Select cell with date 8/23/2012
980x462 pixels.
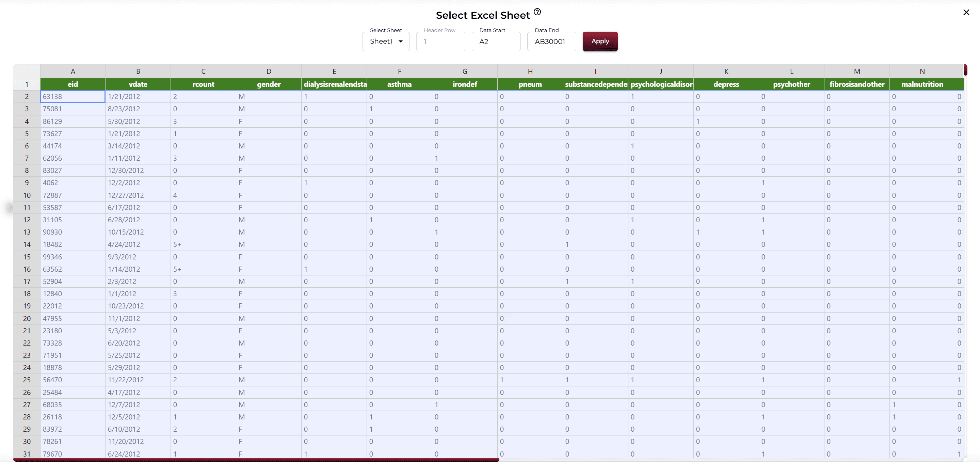tap(138, 109)
